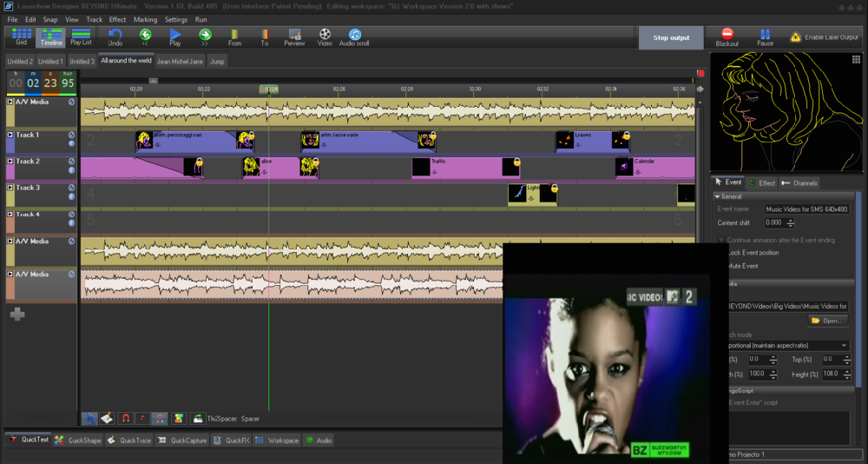Viewport: 868px width, 464px height.
Task: Toggle Audio scroll in toolbar
Action: (x=354, y=34)
